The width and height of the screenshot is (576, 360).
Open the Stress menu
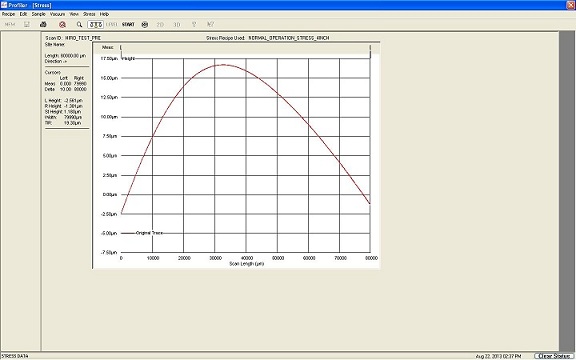pos(89,14)
